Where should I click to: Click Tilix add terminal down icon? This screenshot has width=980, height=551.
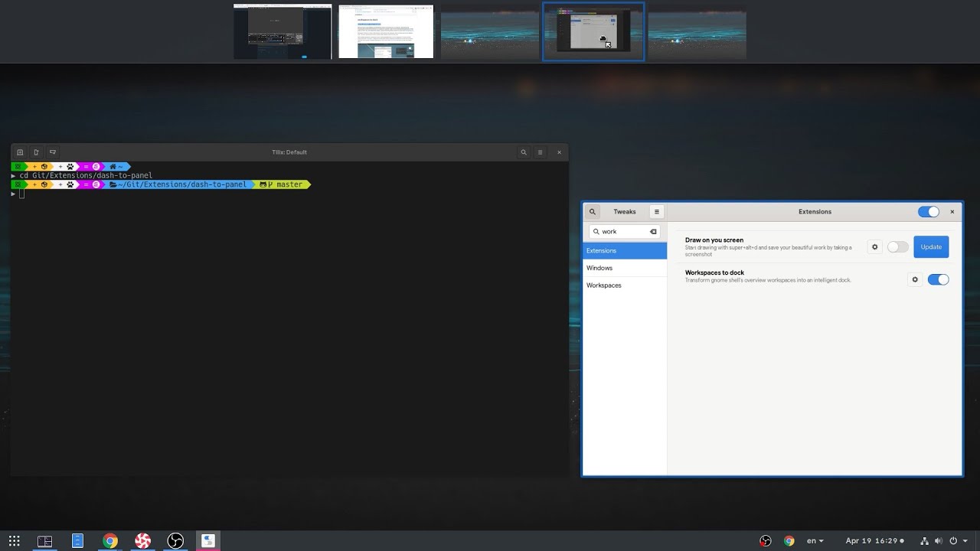coord(52,152)
